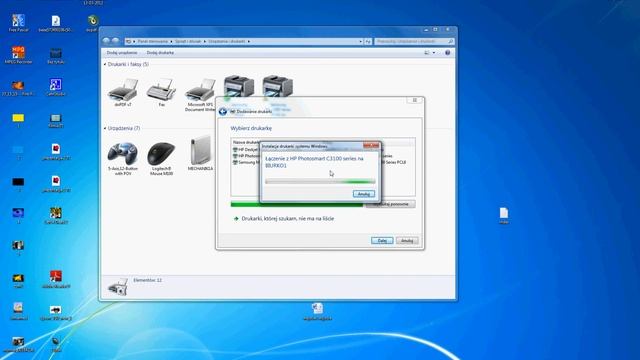Open the view options dropdown arrow
The image size is (640, 360).
pos(434,53)
